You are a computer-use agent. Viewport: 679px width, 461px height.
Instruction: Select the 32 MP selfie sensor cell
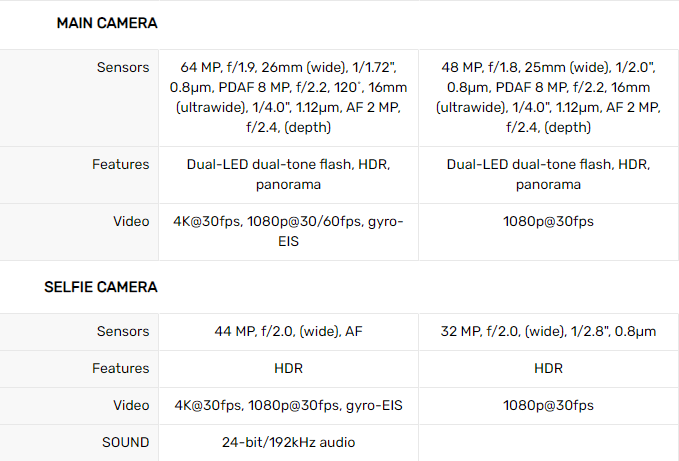(549, 331)
